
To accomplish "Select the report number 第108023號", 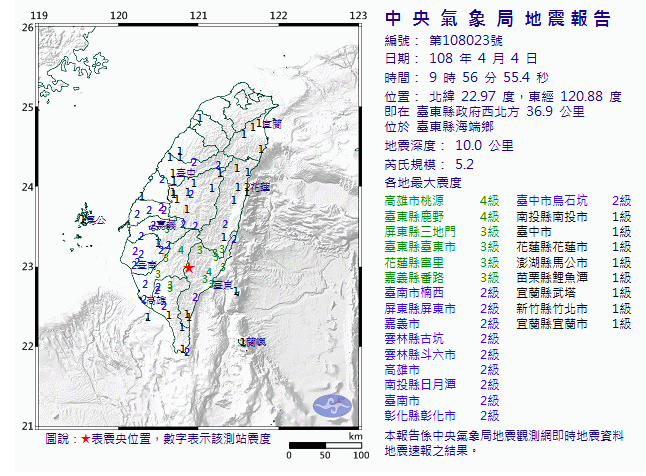I will tap(466, 40).
